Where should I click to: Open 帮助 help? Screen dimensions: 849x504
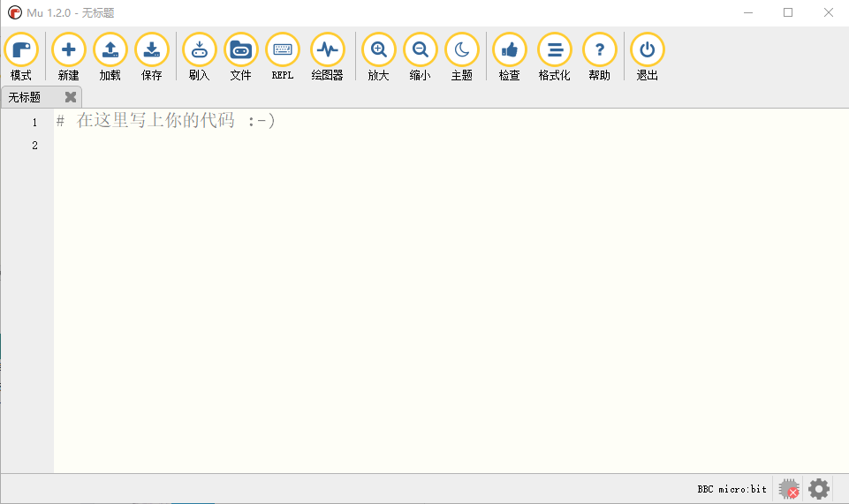click(599, 56)
